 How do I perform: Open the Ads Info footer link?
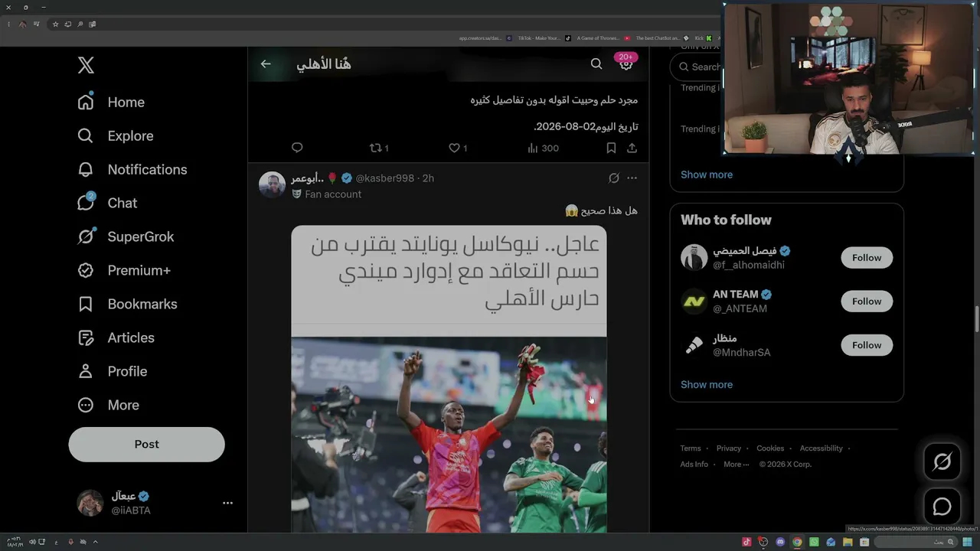(x=694, y=465)
